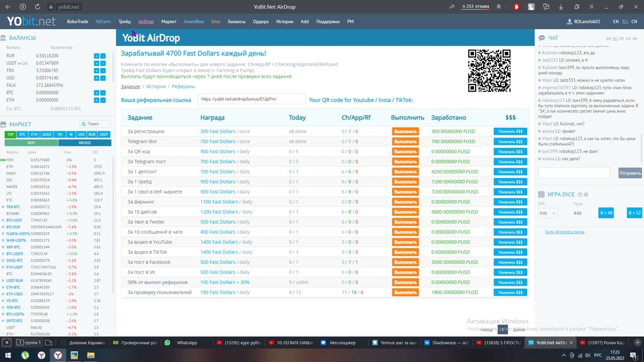Open the AirDrop menu item

coord(146,22)
